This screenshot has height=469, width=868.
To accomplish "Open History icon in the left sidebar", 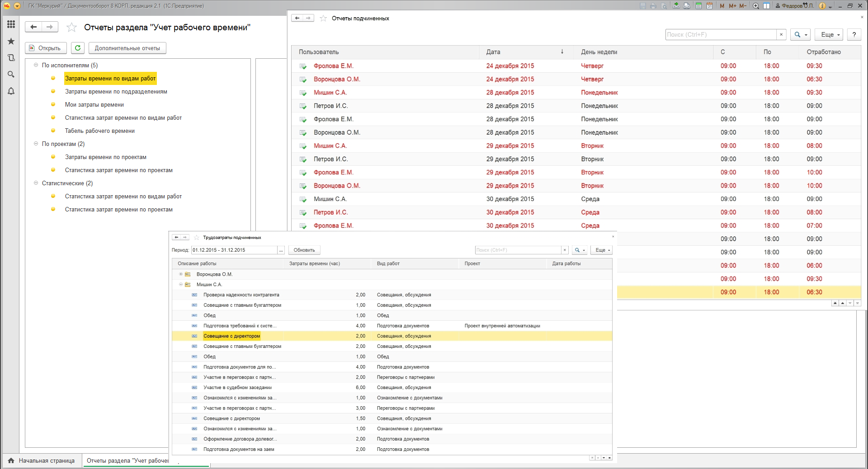I will pyautogui.click(x=11, y=58).
